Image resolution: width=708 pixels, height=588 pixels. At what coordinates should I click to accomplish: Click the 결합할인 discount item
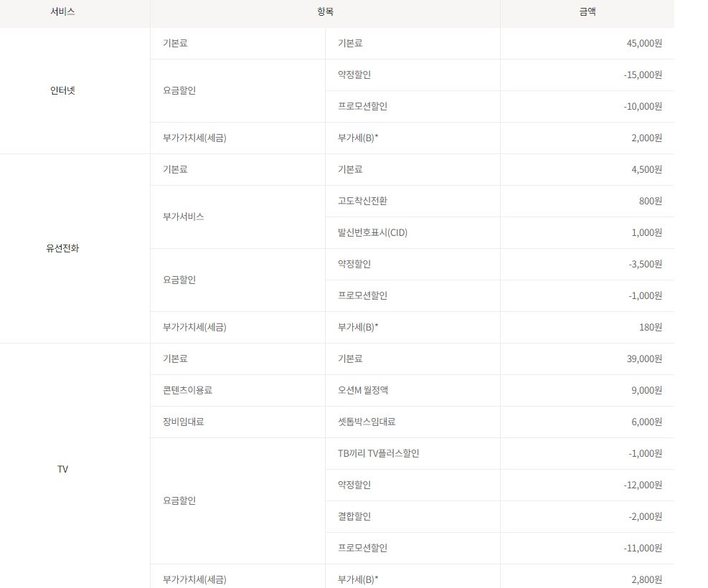point(354,516)
